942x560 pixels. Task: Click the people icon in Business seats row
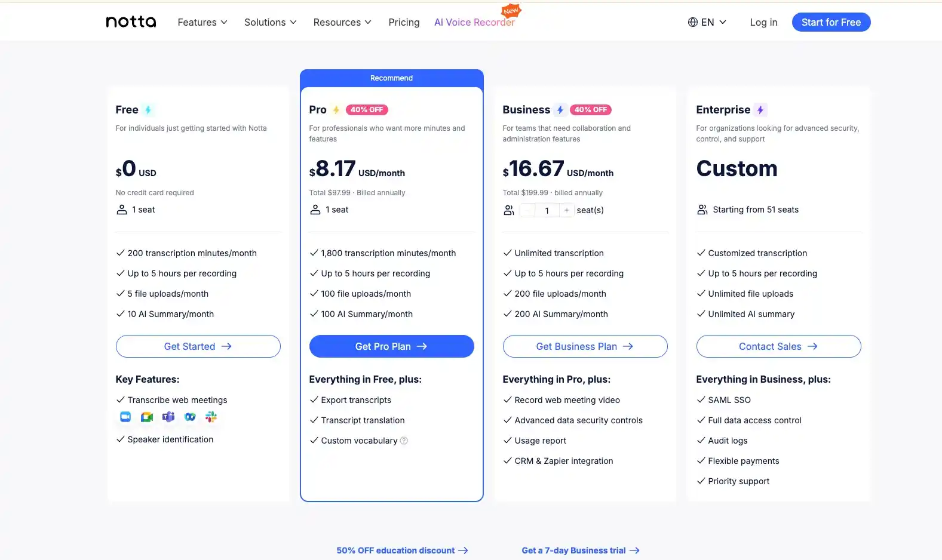509,210
